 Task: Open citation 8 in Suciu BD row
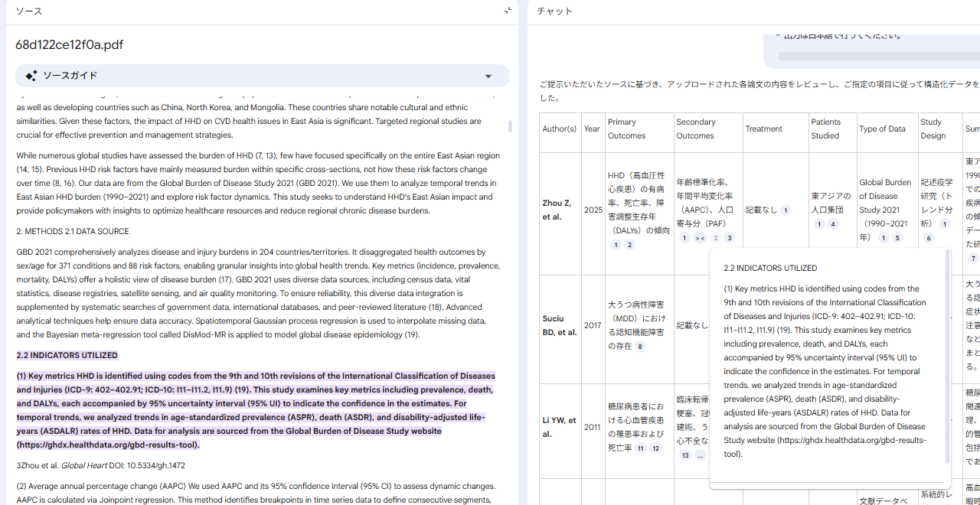[x=641, y=347]
